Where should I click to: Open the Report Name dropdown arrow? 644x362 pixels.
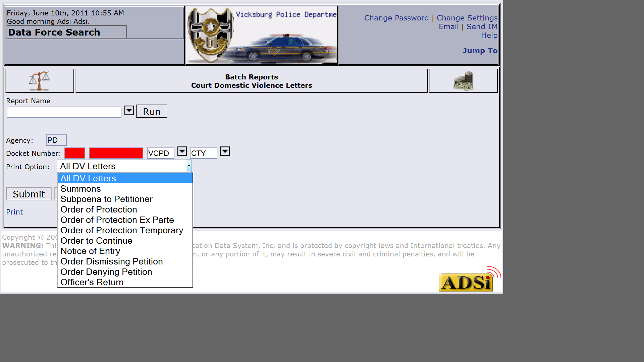pos(129,111)
